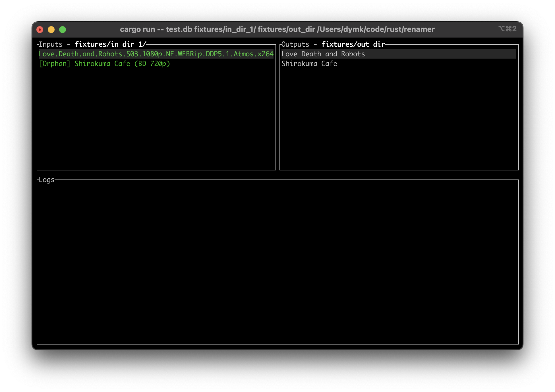Click the (BD 720p) text in inputs
Image resolution: width=555 pixels, height=392 pixels.
152,64
